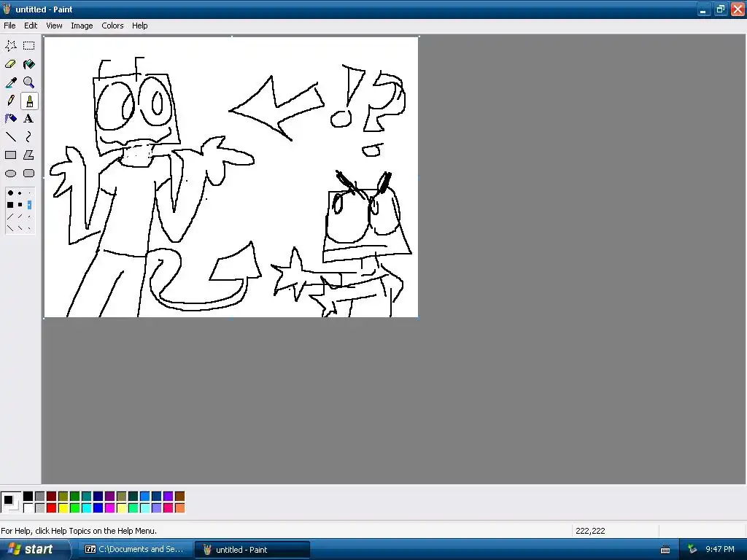Select the Curve tool
747x560 pixels.
(29, 137)
